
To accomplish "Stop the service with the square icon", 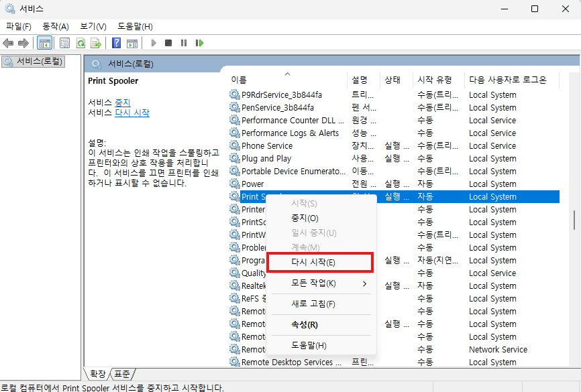I will click(168, 42).
